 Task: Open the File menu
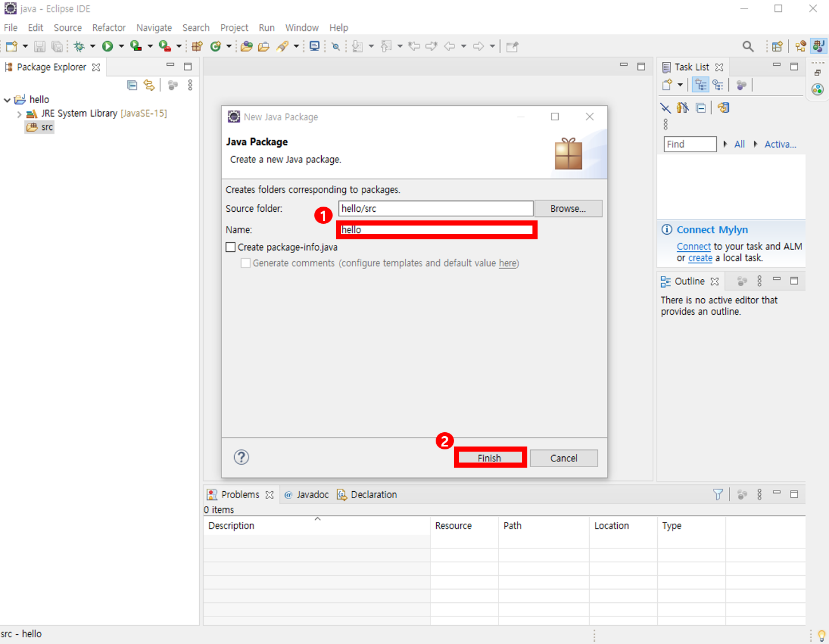[x=11, y=27]
